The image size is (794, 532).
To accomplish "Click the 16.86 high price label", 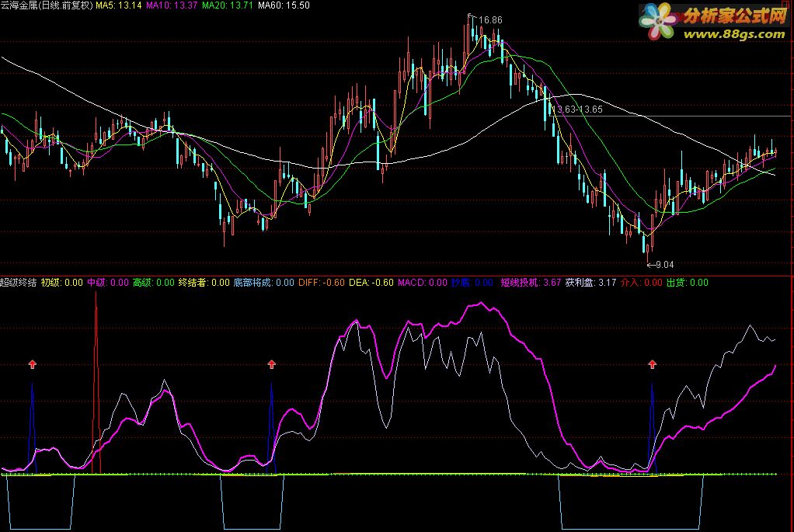I will 490,20.
